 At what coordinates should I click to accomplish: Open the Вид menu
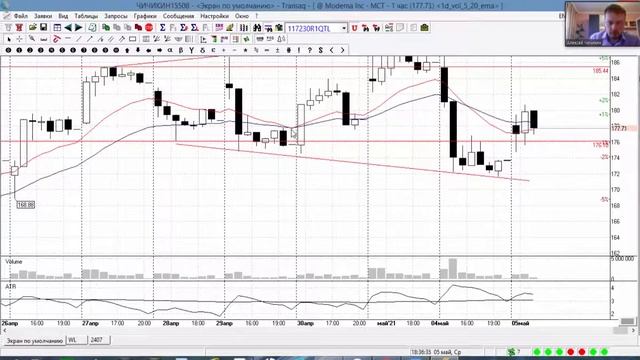63,16
